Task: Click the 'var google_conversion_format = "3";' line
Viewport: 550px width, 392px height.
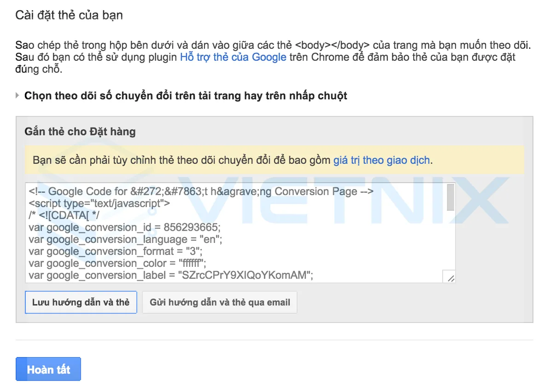Action: (116, 251)
